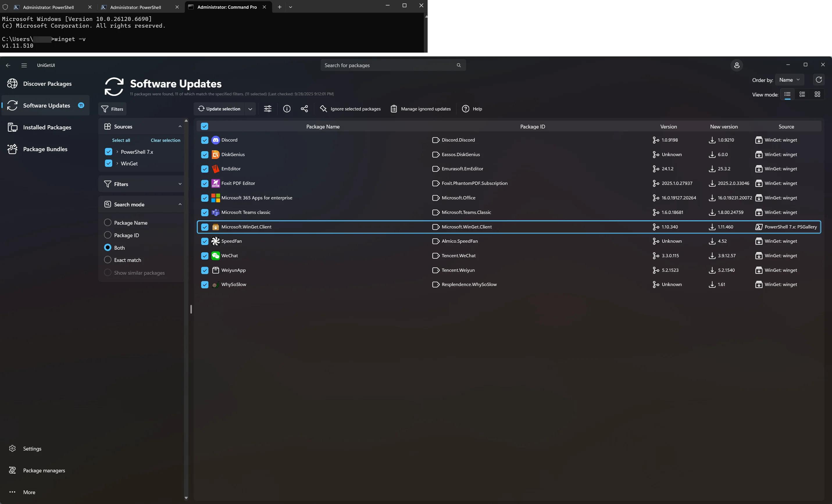Open the user account icon in UniGetUI
Screen dimensions: 832x504
tap(736, 65)
